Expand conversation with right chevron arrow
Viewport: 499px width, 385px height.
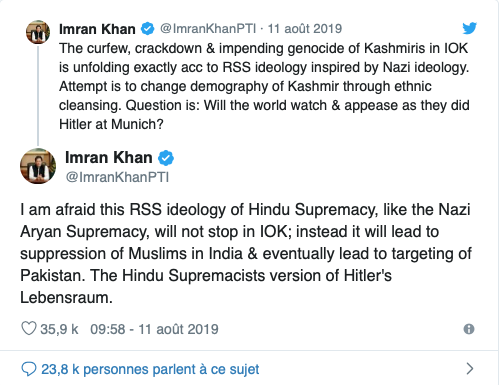(470, 369)
